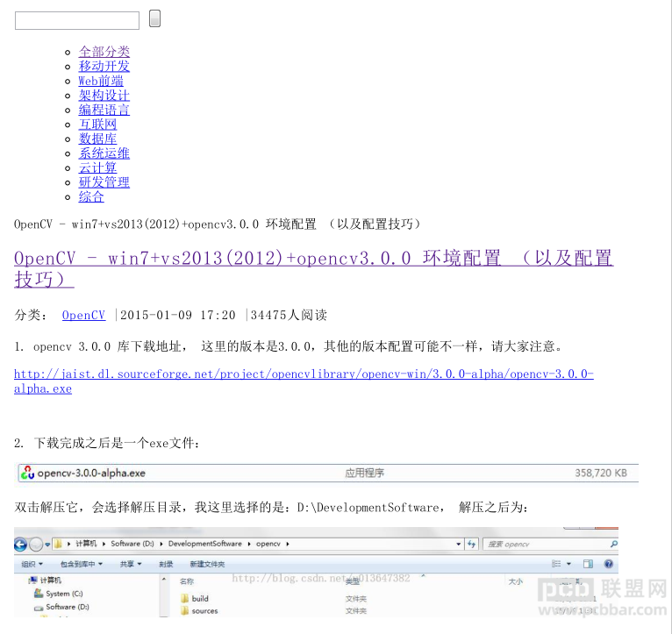
Task: Click the search input field at top
Action: 77,20
